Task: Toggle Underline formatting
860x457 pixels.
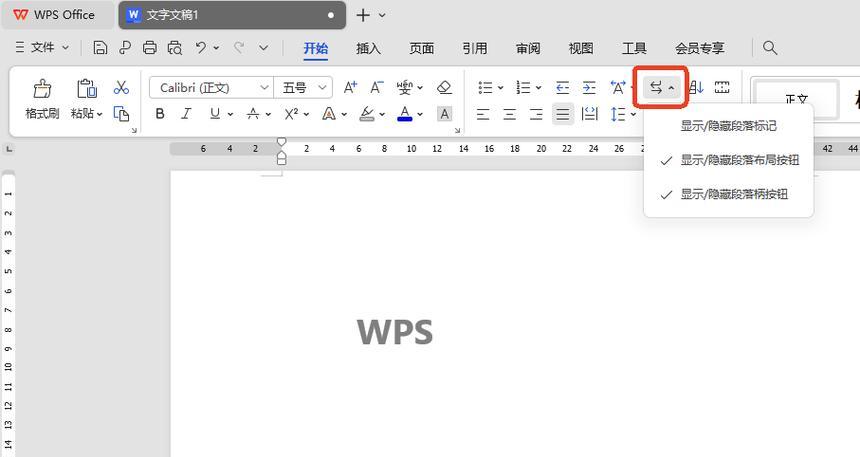Action: point(214,114)
